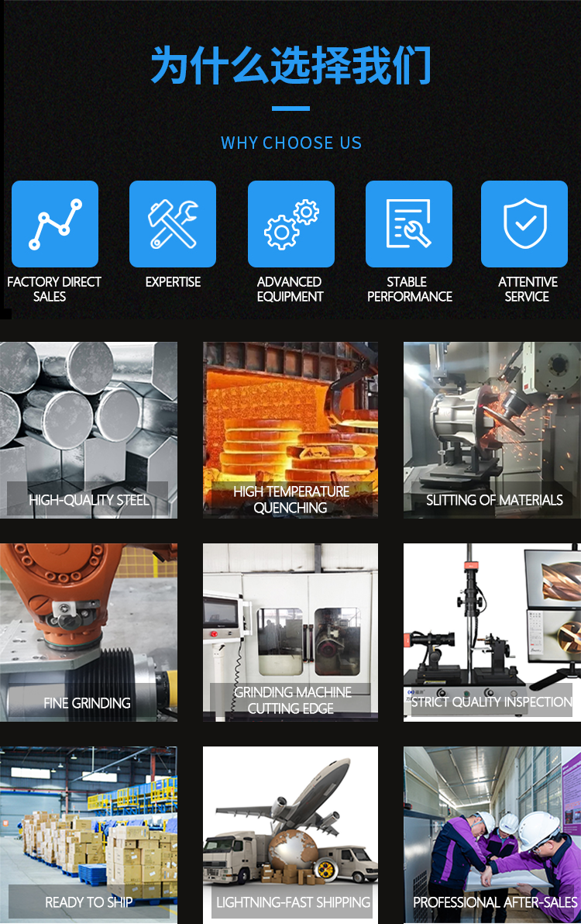581x924 pixels.
Task: Click the Factory Direct Sales chart icon
Action: click(55, 224)
